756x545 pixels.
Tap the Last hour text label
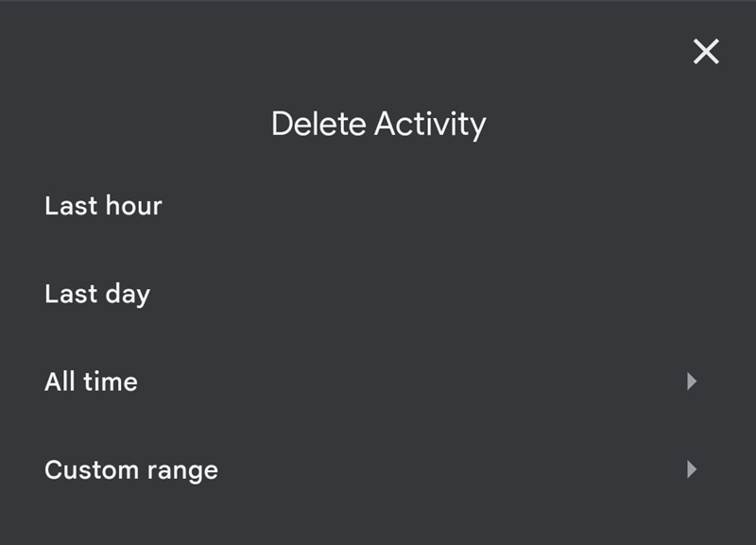coord(103,206)
